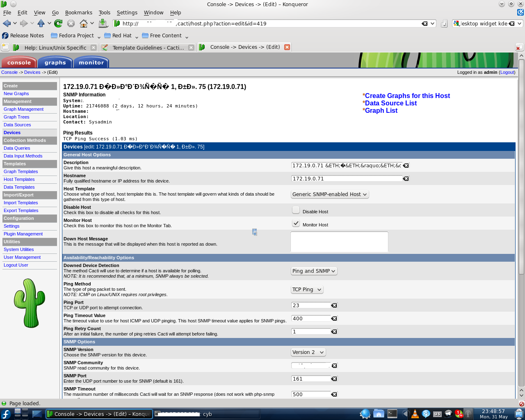
Task: Click the green download arrow toolbar icon
Action: click(103, 23)
